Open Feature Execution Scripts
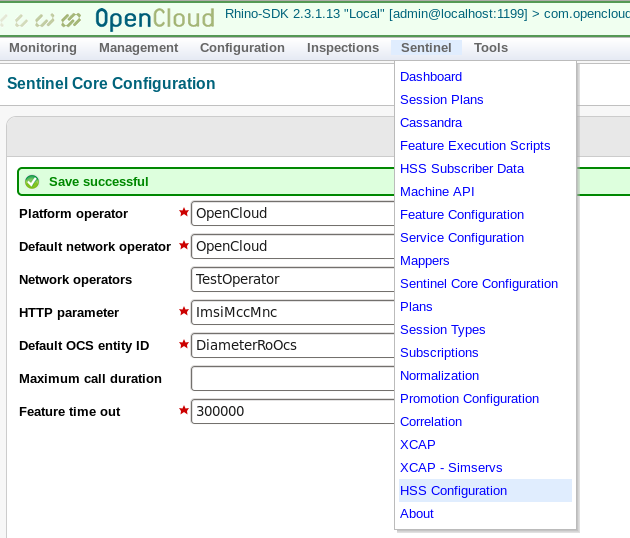The width and height of the screenshot is (630, 538). (x=475, y=146)
